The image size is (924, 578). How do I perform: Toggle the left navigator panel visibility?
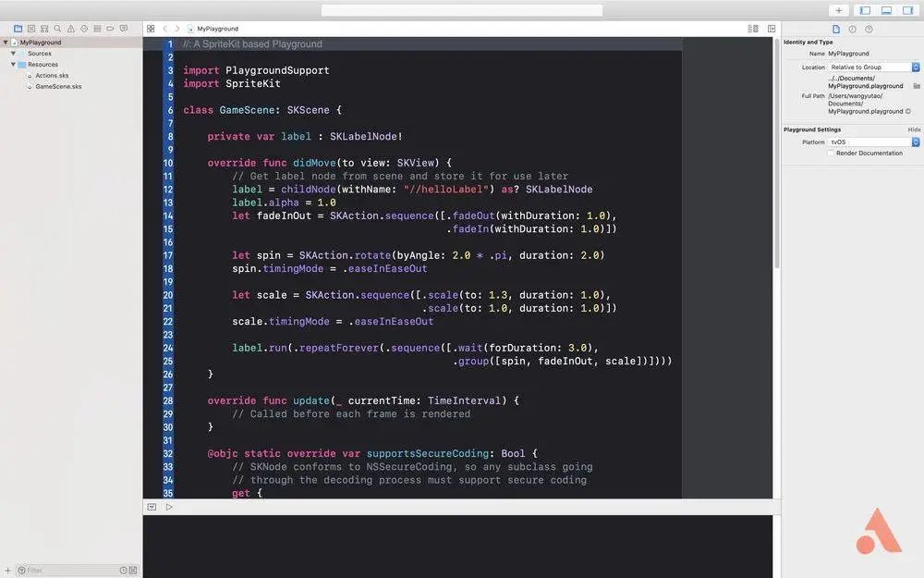(x=865, y=10)
